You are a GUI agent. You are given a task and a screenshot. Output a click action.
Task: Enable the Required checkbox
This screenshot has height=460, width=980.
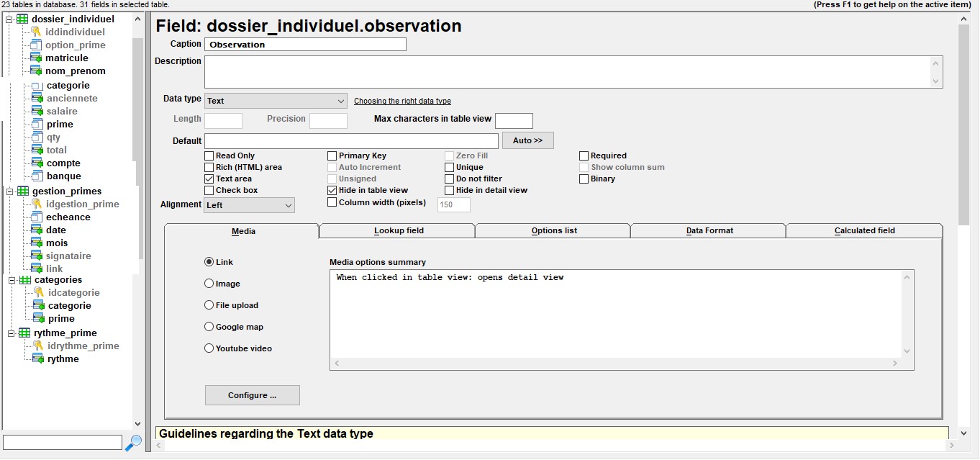(584, 155)
